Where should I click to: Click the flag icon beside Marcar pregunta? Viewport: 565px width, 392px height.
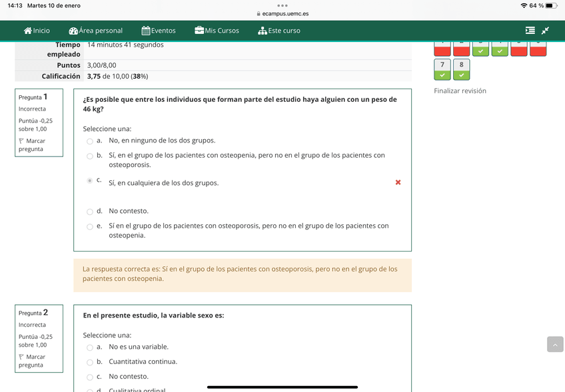[21, 140]
